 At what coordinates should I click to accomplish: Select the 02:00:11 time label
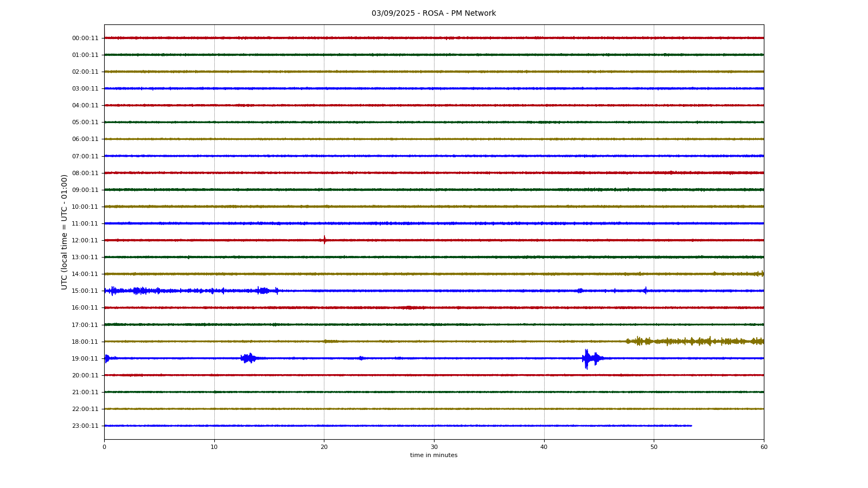pyautogui.click(x=85, y=72)
